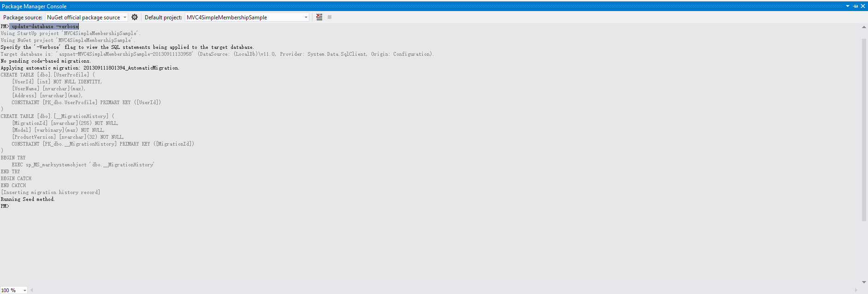Image resolution: width=868 pixels, height=294 pixels.
Task: Click the horizontal scroll left arrow
Action: pos(32,290)
